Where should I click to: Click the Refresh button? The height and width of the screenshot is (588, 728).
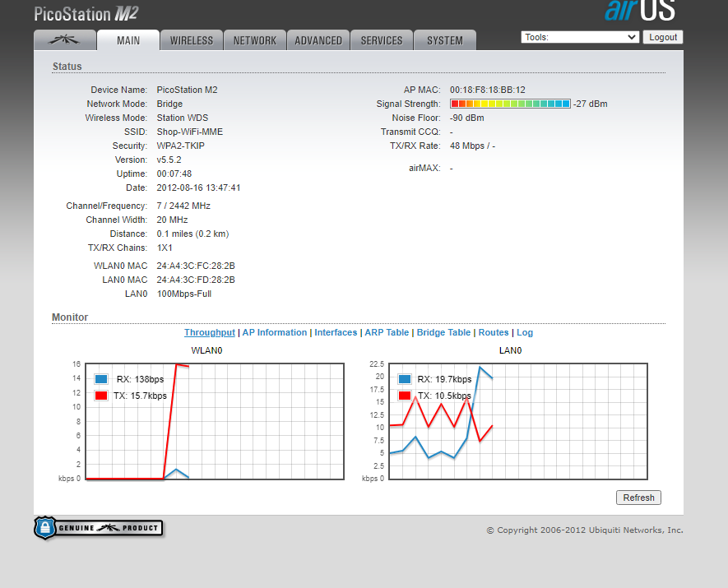pos(638,498)
